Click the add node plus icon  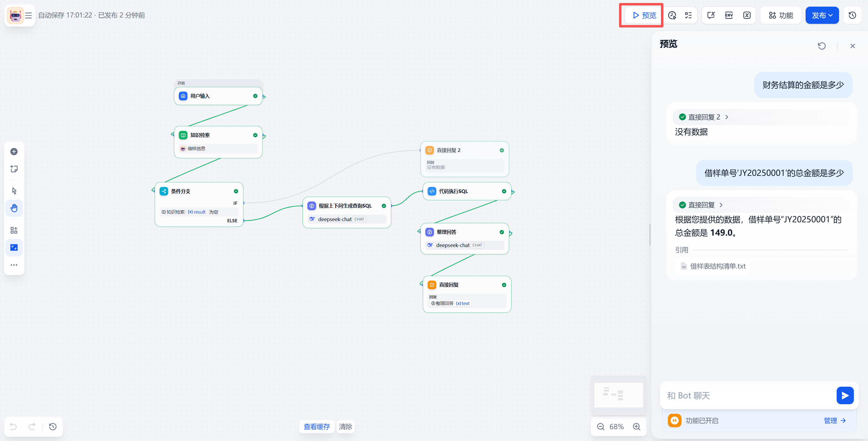[x=14, y=152]
